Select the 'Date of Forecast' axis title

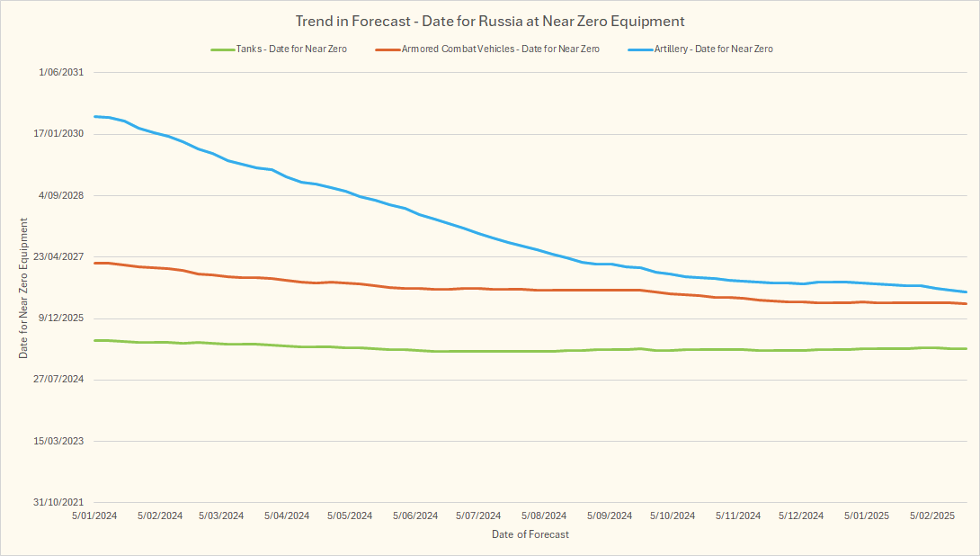pyautogui.click(x=530, y=534)
